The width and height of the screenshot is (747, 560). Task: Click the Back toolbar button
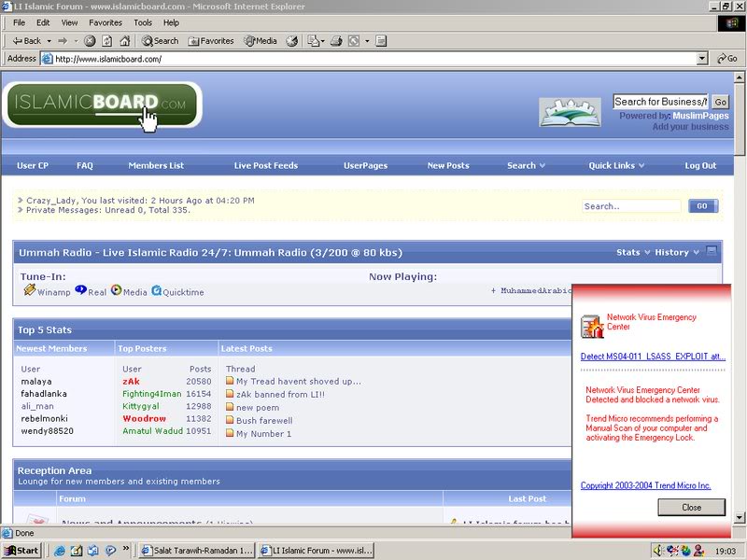tap(27, 41)
